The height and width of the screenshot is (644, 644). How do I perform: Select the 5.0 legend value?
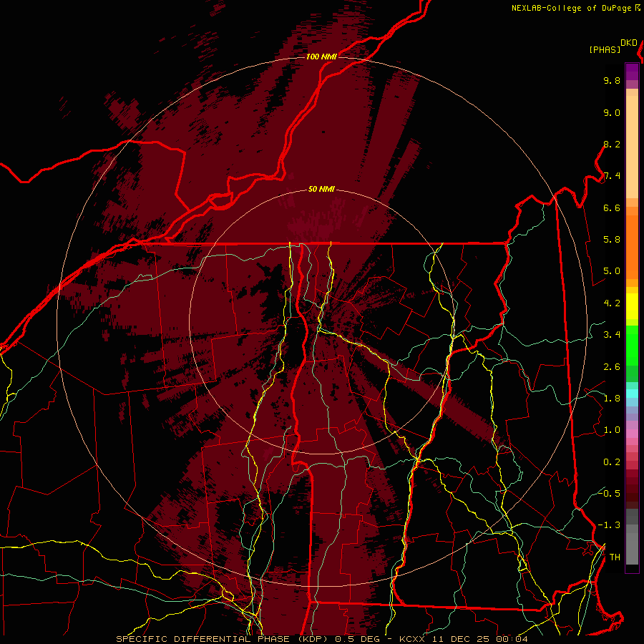(612, 271)
